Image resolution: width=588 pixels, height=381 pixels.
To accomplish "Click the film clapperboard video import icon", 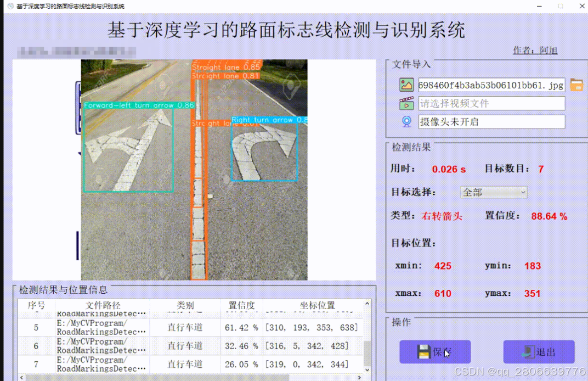I will 406,103.
